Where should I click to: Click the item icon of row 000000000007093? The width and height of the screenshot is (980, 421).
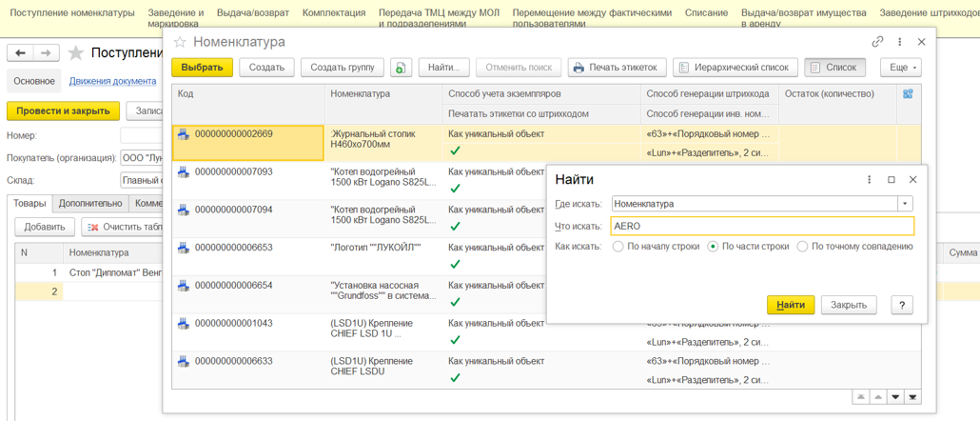click(x=184, y=171)
